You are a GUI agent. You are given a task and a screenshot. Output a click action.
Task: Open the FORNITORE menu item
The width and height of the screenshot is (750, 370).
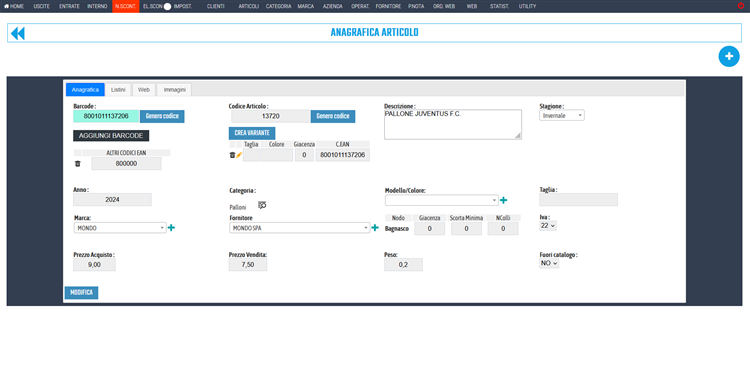pyautogui.click(x=388, y=6)
